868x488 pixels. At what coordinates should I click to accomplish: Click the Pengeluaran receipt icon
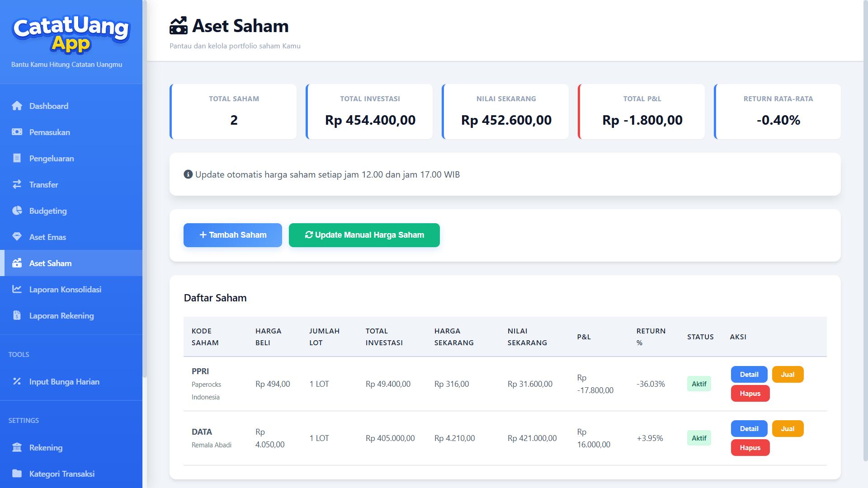coord(17,158)
